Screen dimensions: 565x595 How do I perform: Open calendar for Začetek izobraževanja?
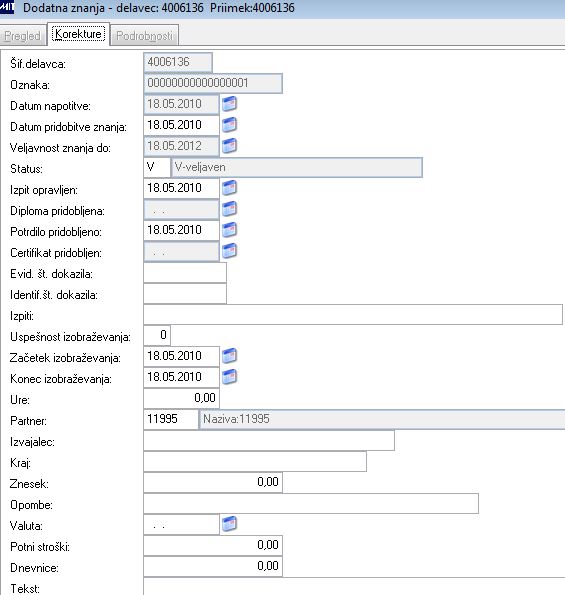click(x=229, y=356)
